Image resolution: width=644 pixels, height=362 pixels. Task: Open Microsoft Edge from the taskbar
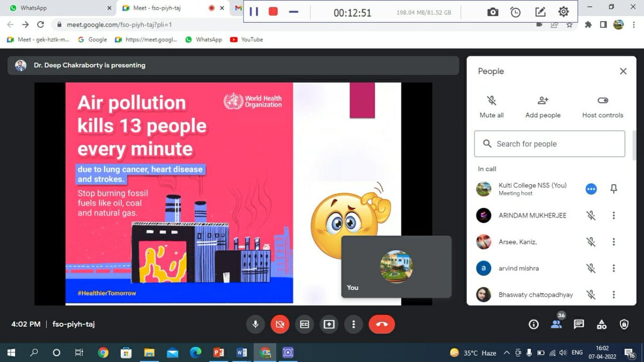tap(195, 353)
